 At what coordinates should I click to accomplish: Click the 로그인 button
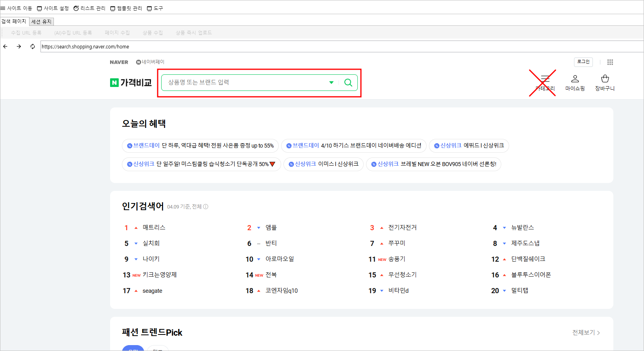click(x=583, y=62)
